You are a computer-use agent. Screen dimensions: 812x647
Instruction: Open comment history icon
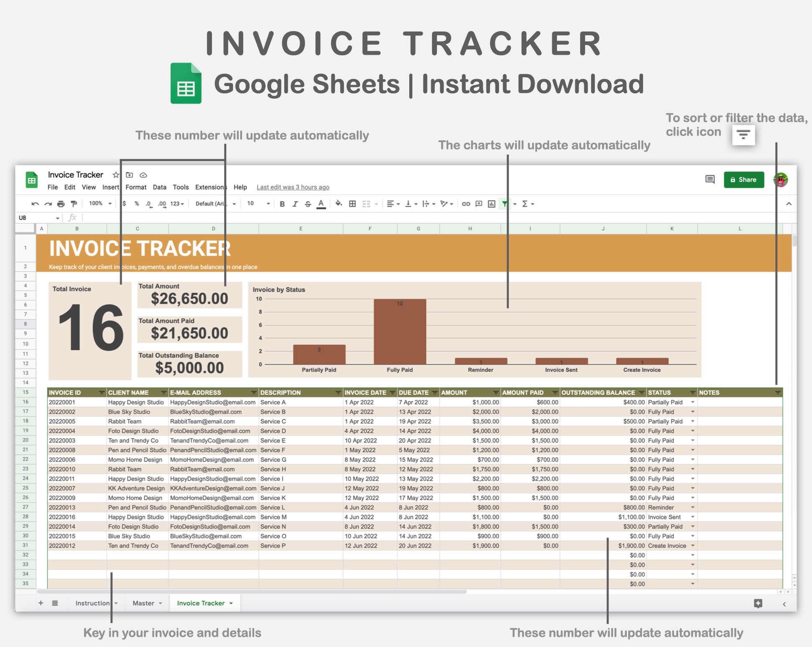(x=710, y=179)
